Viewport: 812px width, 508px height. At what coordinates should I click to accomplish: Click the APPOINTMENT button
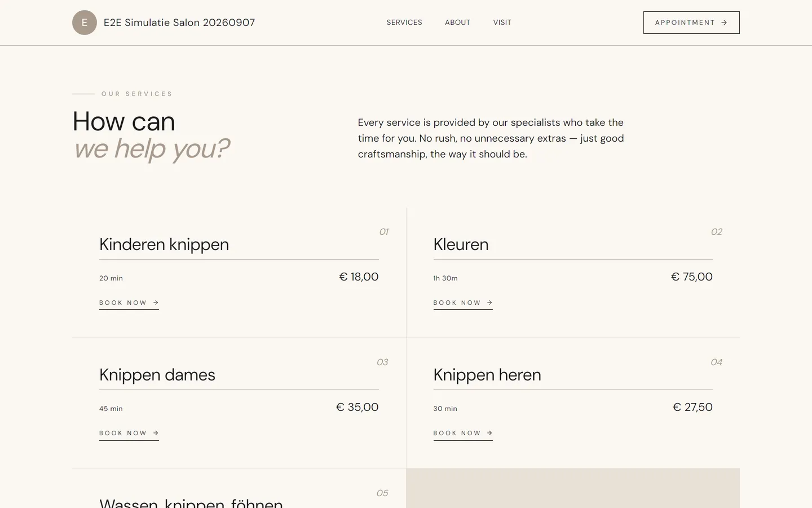(691, 23)
